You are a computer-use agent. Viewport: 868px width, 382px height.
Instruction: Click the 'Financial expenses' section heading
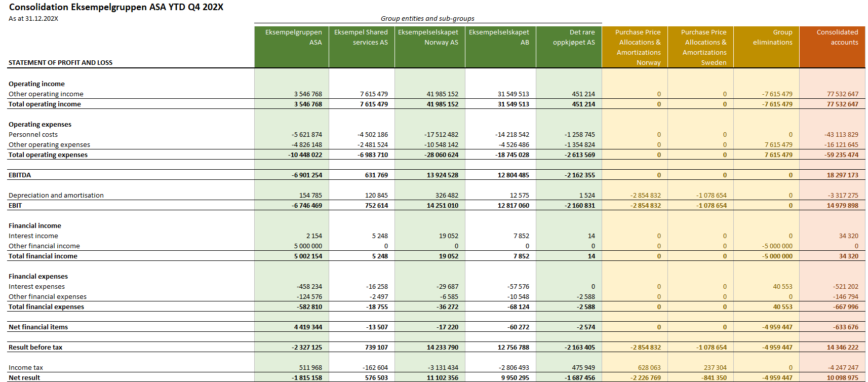tap(38, 277)
